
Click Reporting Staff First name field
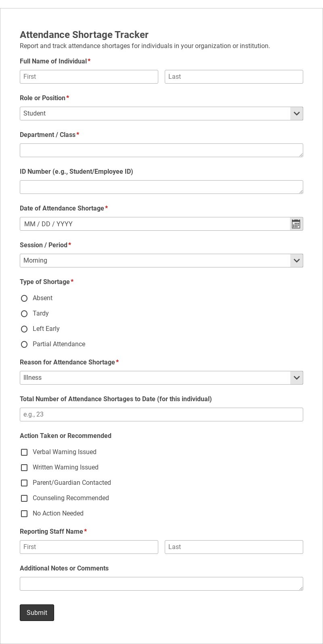(89, 547)
